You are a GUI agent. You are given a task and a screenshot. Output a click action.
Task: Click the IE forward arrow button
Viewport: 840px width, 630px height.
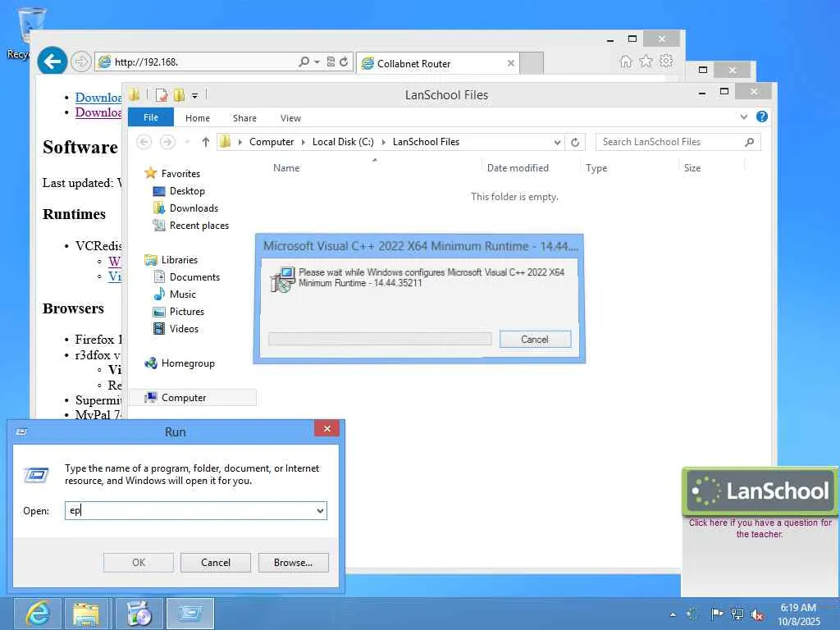[81, 62]
